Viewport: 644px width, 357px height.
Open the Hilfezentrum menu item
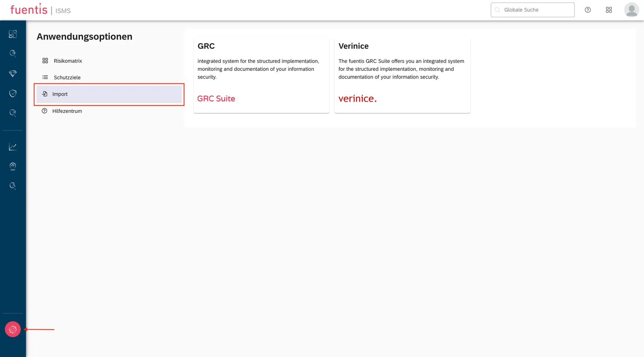click(109, 111)
